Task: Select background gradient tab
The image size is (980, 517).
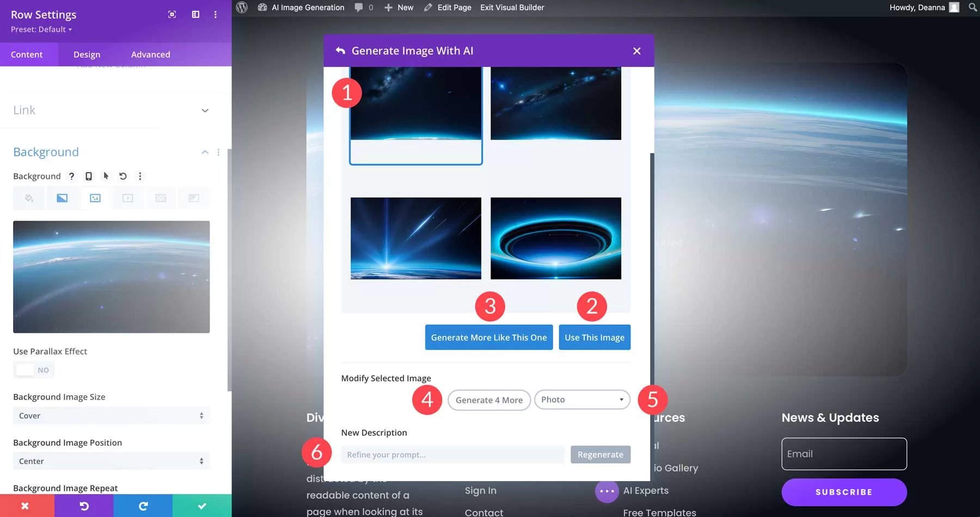Action: [x=62, y=198]
